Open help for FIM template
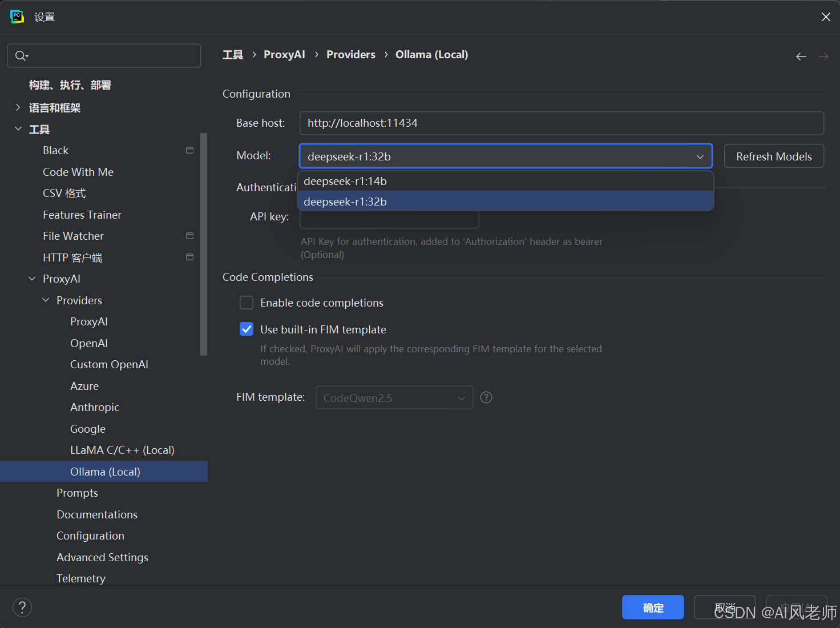Image resolution: width=840 pixels, height=628 pixels. [486, 397]
